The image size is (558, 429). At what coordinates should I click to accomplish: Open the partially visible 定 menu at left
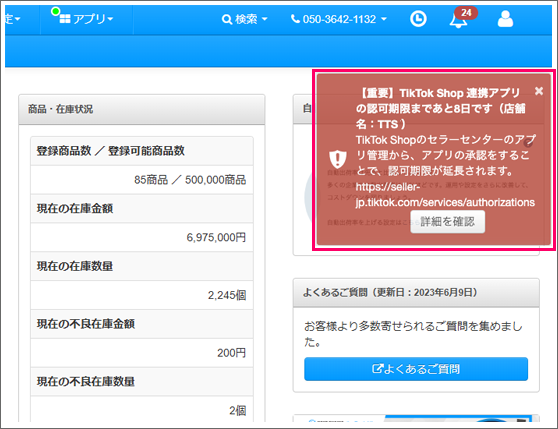pyautogui.click(x=12, y=19)
